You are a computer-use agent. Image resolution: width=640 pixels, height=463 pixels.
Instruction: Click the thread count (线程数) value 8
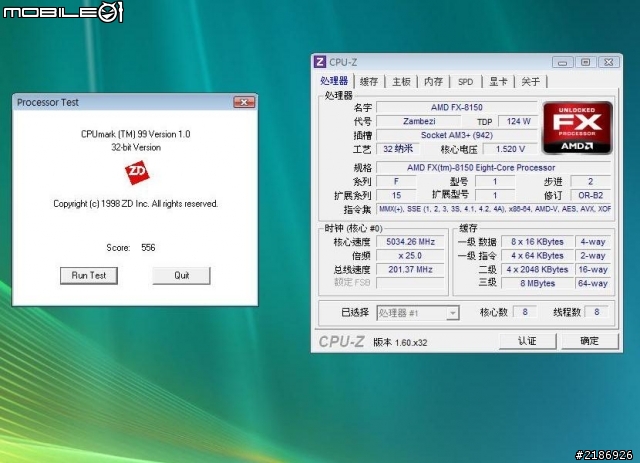tap(596, 312)
